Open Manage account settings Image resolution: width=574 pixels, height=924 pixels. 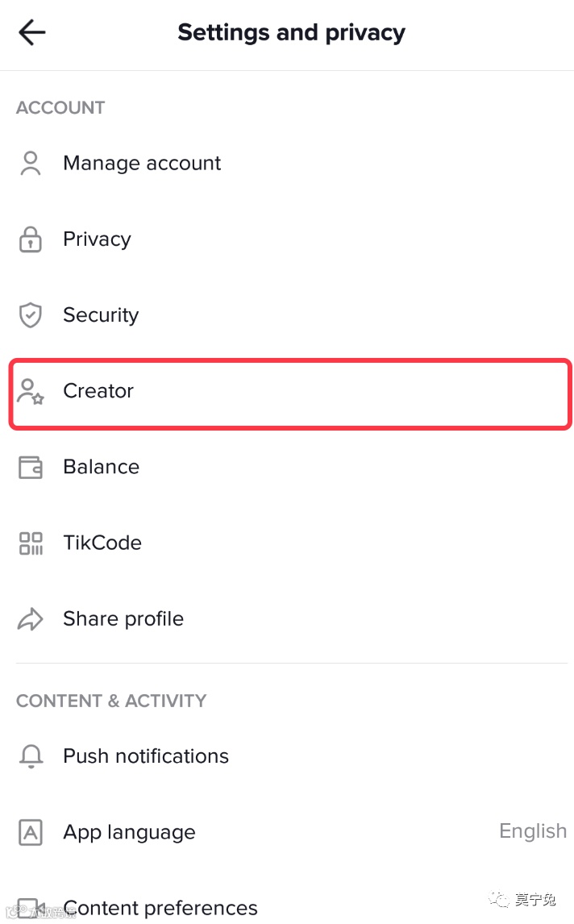point(142,163)
